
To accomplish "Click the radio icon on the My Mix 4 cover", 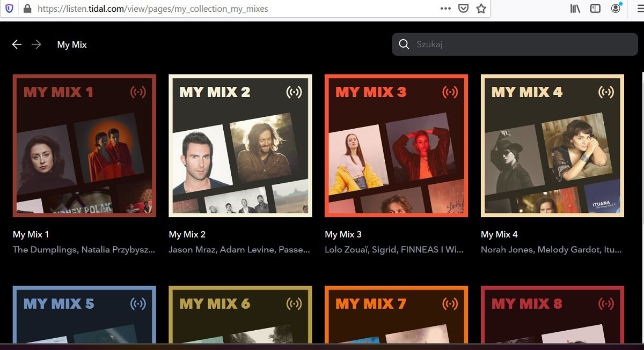I will pyautogui.click(x=606, y=92).
